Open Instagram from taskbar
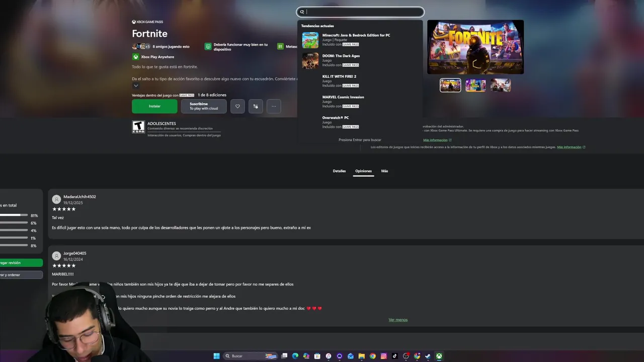The image size is (644, 362). pyautogui.click(x=384, y=356)
